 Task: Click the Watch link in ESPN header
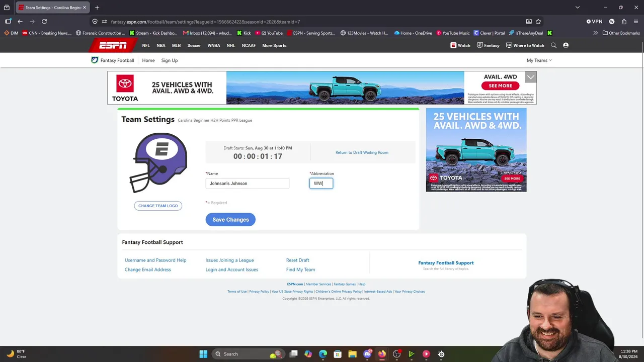pos(460,45)
